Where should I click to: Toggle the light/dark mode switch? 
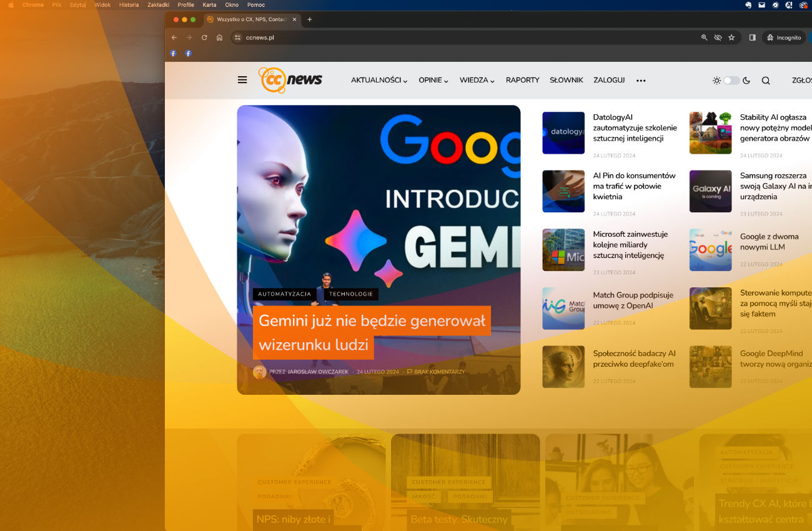click(x=731, y=80)
